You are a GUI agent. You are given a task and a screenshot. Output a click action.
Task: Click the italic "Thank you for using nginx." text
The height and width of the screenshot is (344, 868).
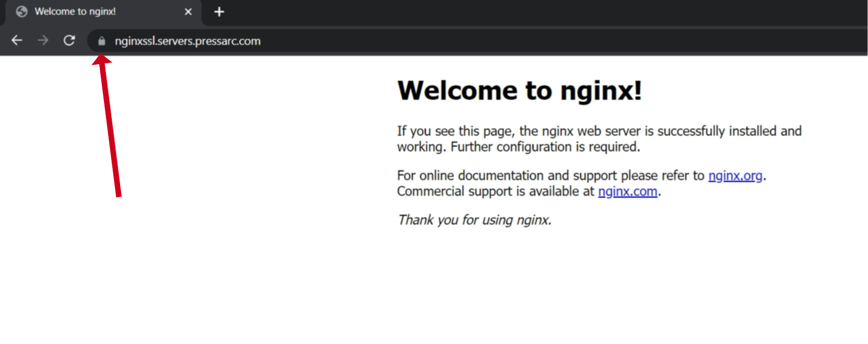(x=474, y=220)
